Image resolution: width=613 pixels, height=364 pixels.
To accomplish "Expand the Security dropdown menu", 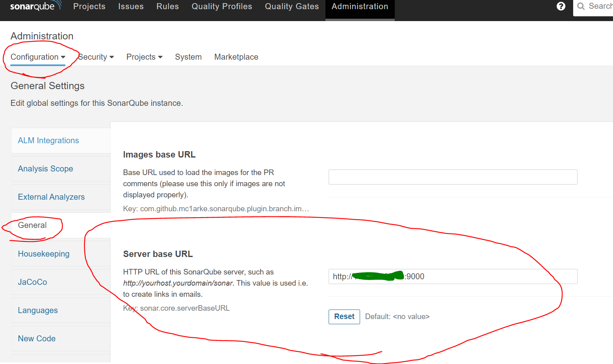I will pyautogui.click(x=96, y=57).
